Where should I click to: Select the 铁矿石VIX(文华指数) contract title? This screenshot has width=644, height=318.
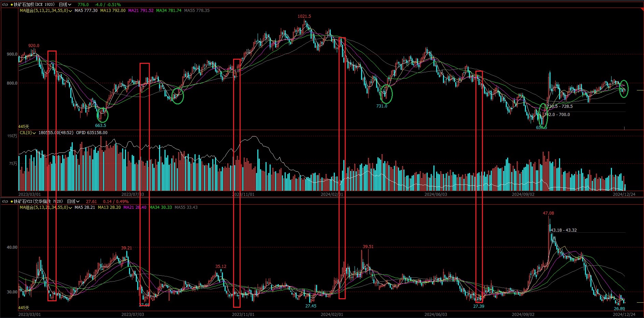point(38,202)
